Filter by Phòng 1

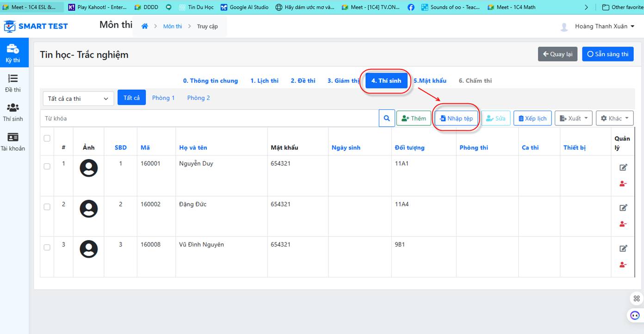(163, 98)
